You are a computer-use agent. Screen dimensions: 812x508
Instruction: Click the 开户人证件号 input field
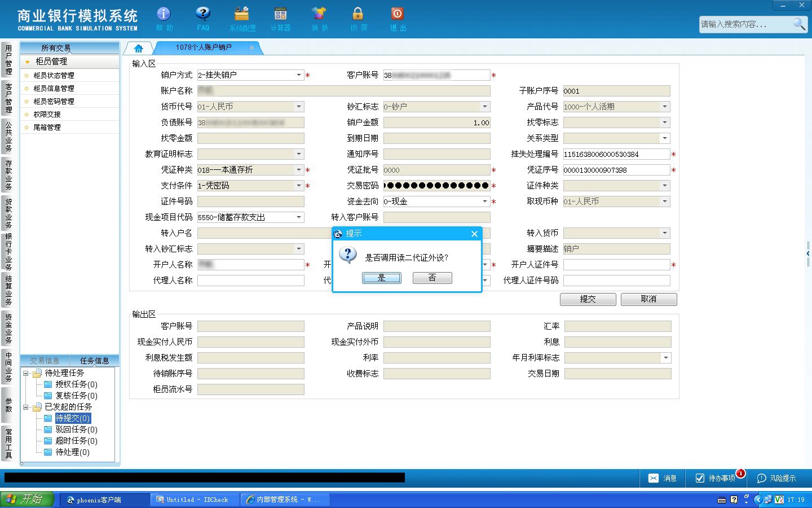[617, 265]
